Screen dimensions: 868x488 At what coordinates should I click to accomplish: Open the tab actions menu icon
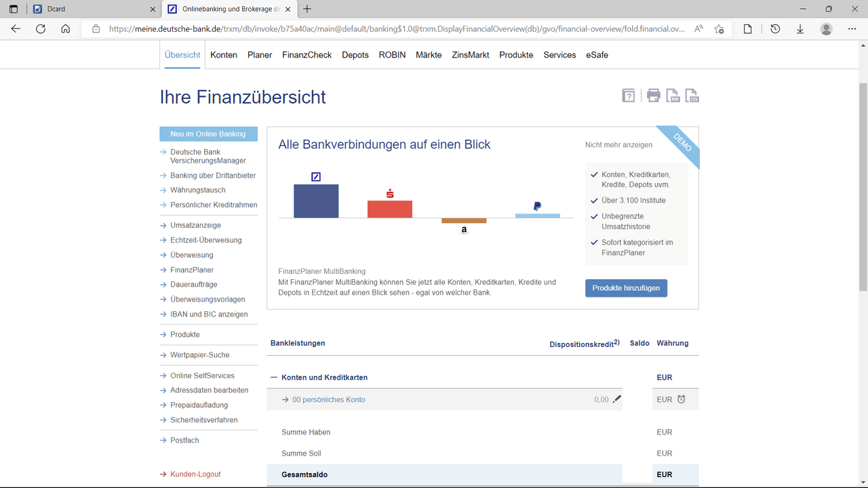point(14,9)
